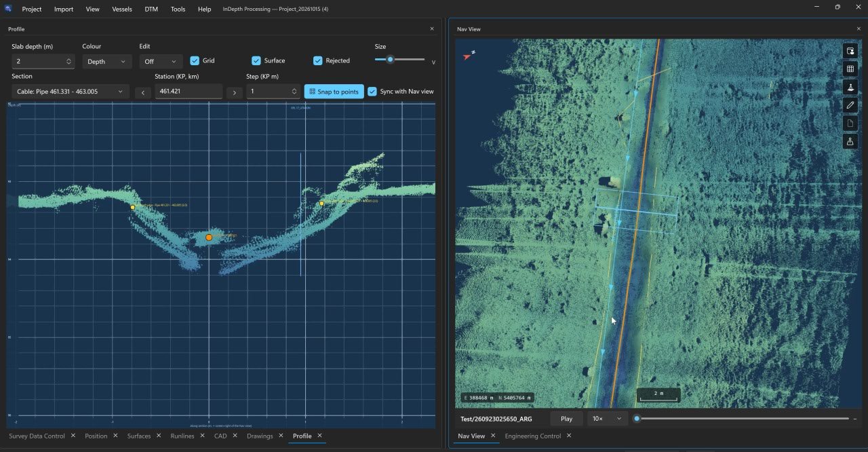This screenshot has height=452, width=868.
Task: Click the InDepth app logo icon
Action: (x=8, y=9)
